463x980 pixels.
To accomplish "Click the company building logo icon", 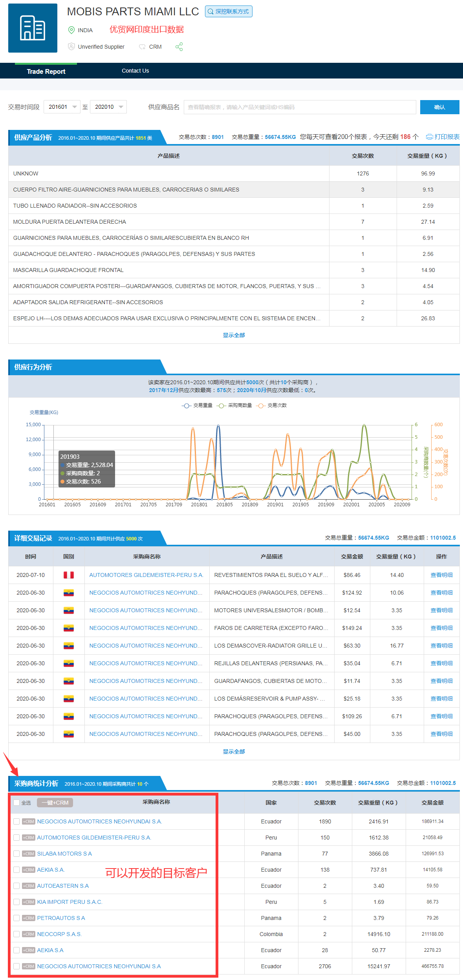I will coord(33,28).
